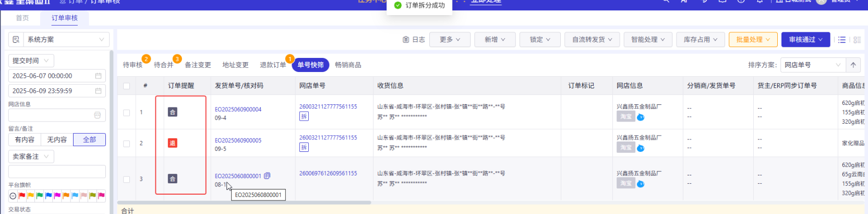Screen dimensions: 868x214
Task: Select 无内容 remark filter option
Action: 57,140
